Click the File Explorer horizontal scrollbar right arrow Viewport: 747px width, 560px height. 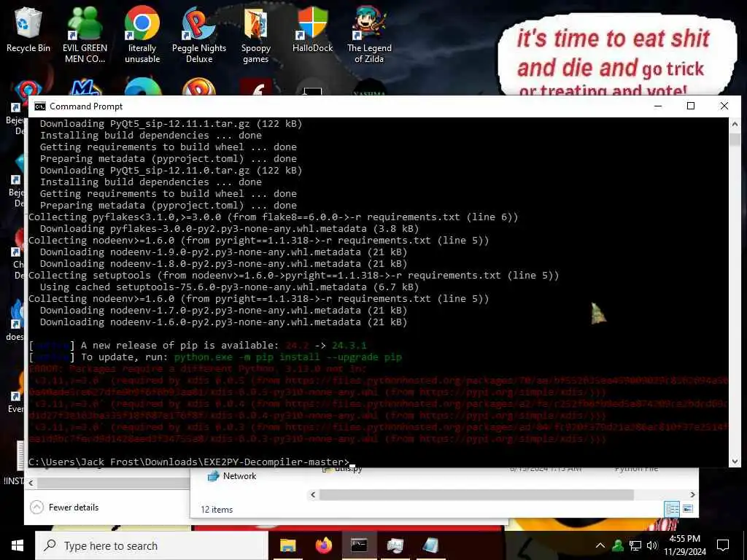692,495
